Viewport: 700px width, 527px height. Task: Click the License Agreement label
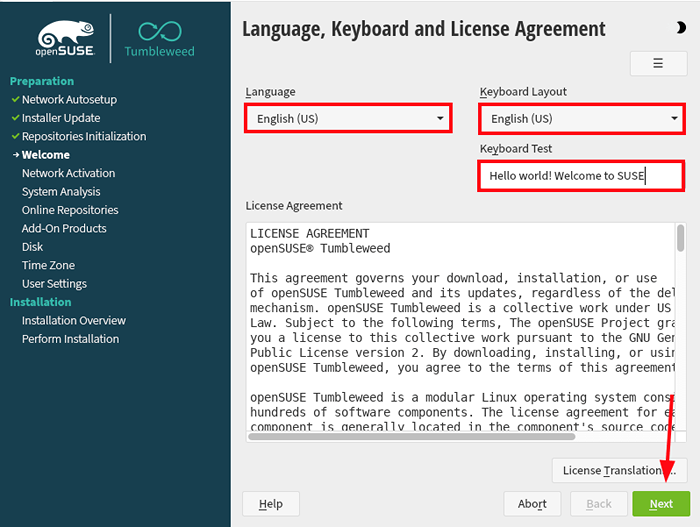[x=294, y=206]
